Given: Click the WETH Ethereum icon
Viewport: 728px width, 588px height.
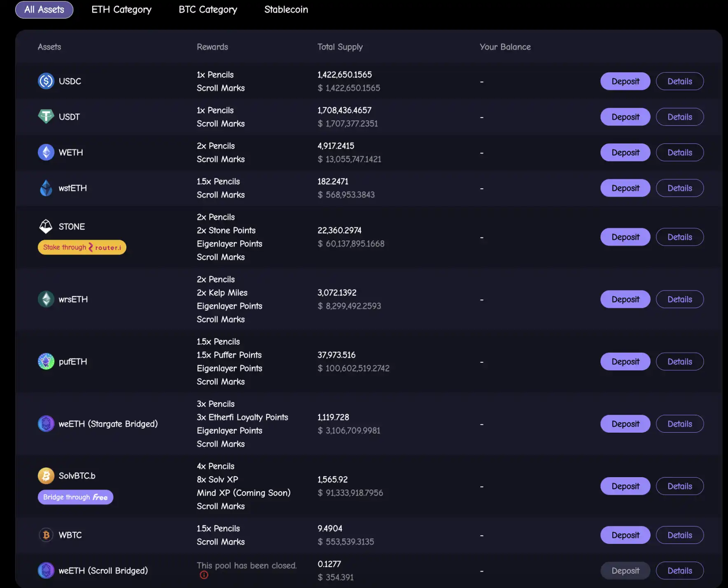Looking at the screenshot, I should (x=46, y=152).
